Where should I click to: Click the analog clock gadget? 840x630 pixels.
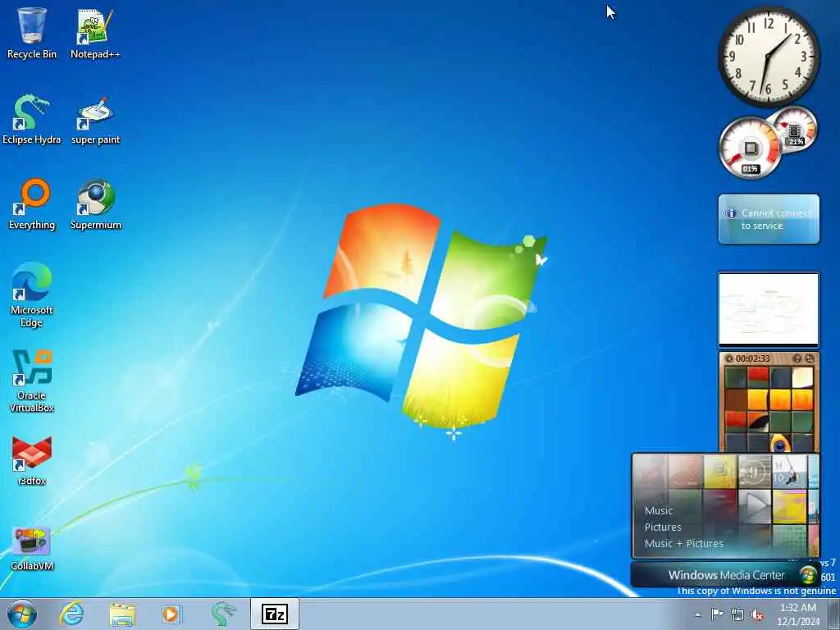[769, 56]
